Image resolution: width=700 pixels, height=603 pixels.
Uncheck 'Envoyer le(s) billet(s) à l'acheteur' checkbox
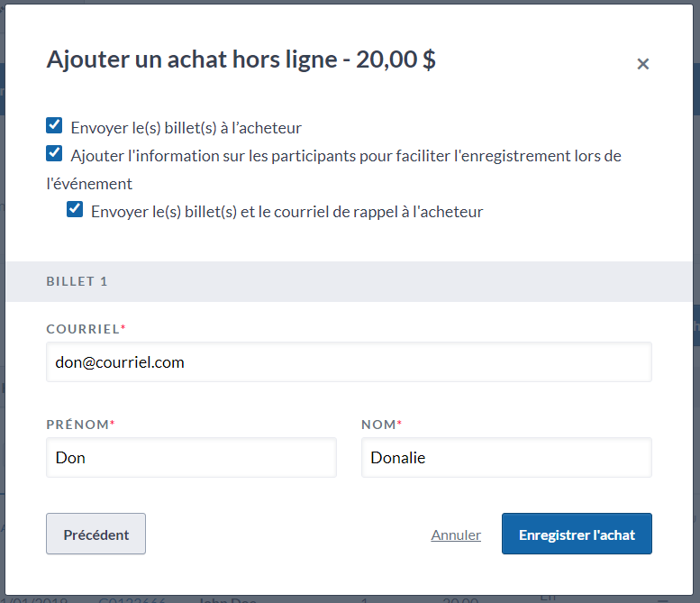coord(54,125)
